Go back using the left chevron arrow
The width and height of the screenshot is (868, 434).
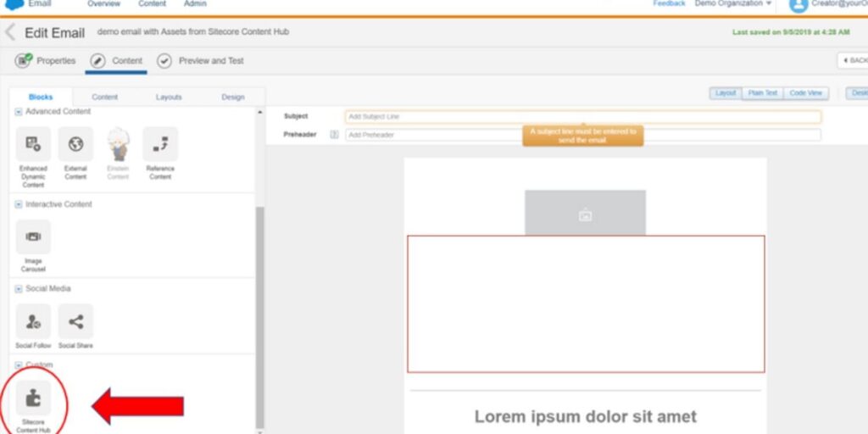10,32
